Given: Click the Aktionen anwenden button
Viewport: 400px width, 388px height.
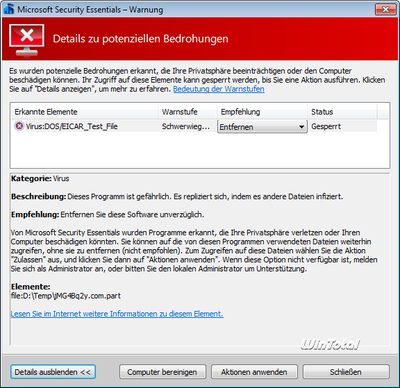Looking at the screenshot, I should (x=254, y=372).
